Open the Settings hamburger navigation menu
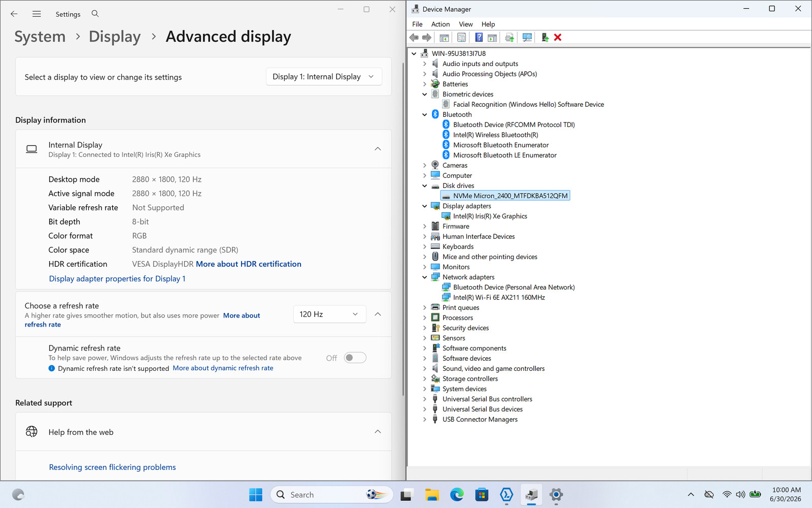Image resolution: width=812 pixels, height=508 pixels. coord(37,14)
